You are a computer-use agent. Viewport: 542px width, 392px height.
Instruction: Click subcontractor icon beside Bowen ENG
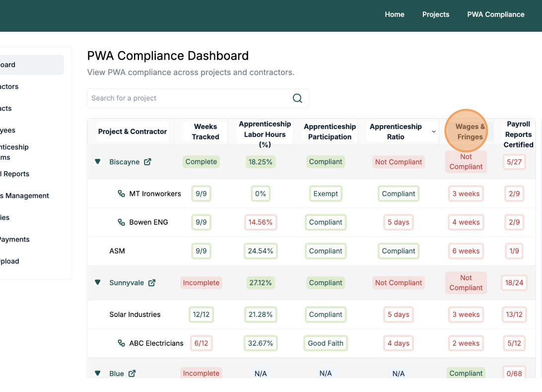(121, 222)
